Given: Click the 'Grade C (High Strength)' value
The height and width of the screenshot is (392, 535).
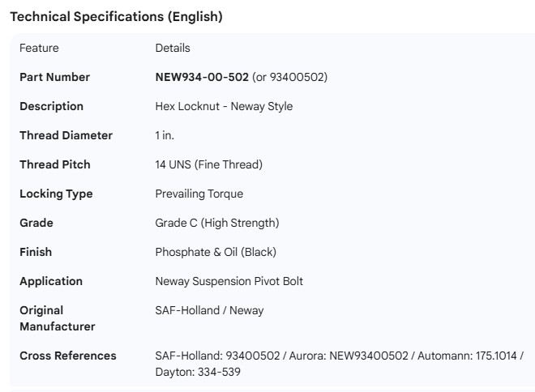Looking at the screenshot, I should tap(216, 223).
